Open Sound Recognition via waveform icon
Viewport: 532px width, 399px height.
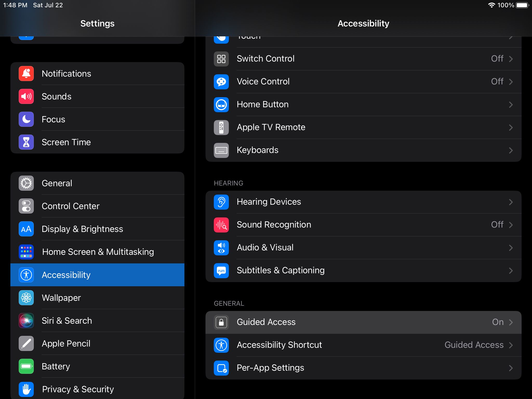221,225
